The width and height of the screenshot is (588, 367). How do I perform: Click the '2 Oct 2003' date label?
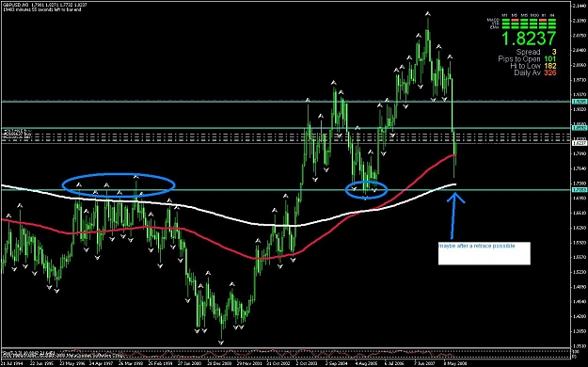(307, 363)
